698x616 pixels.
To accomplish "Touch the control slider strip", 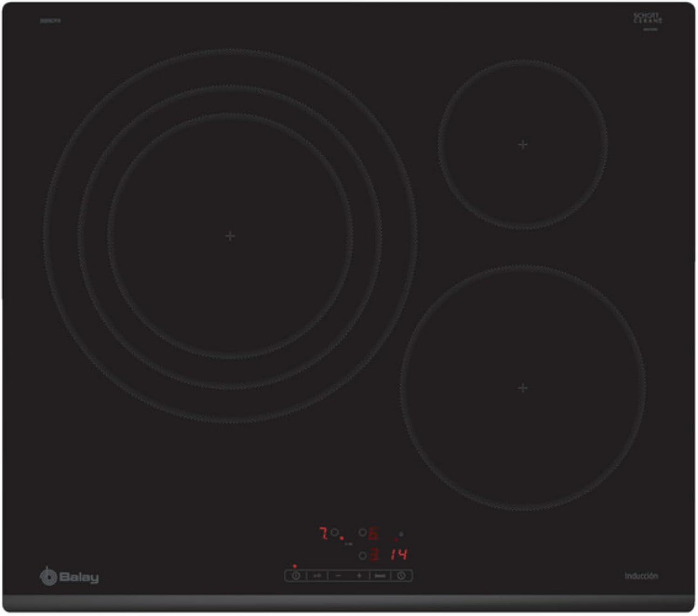I will click(349, 576).
